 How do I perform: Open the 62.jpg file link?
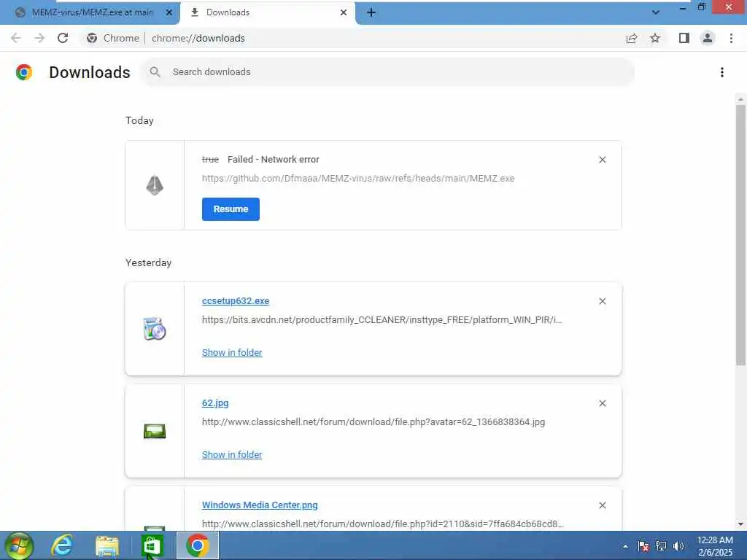215,402
